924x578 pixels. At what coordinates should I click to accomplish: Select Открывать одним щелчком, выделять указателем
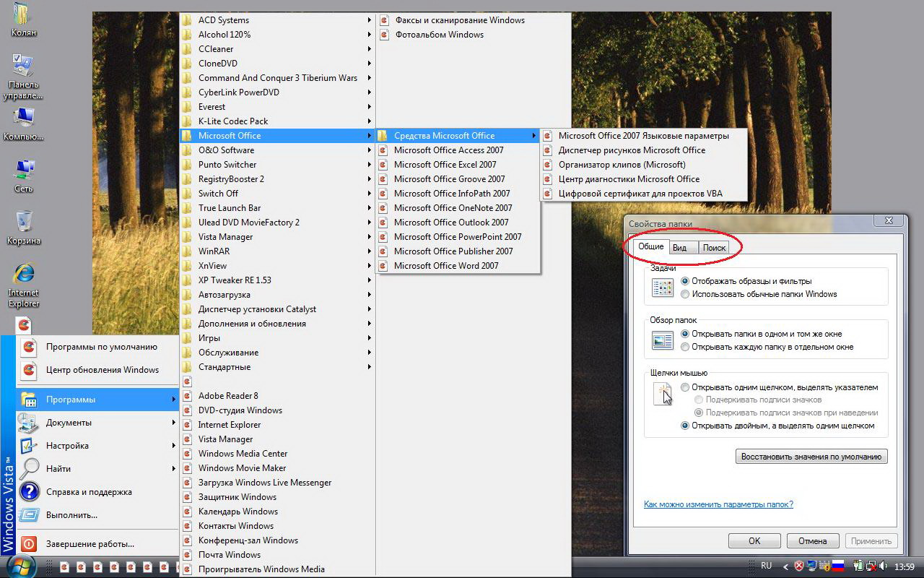685,387
